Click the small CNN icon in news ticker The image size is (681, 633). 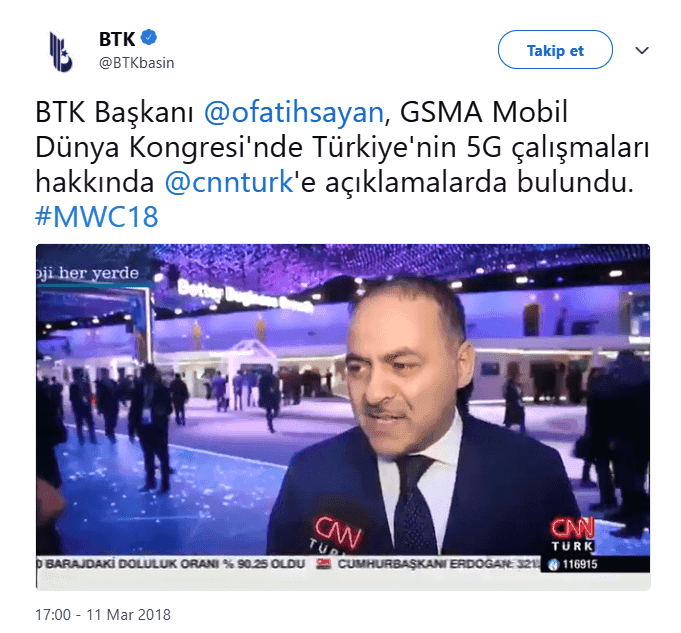pyautogui.click(x=323, y=564)
